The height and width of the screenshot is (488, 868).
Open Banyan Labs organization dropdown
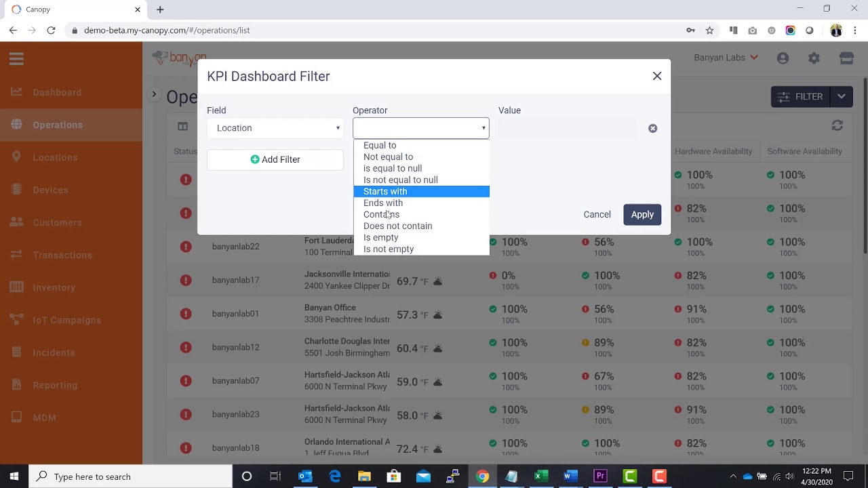point(726,58)
